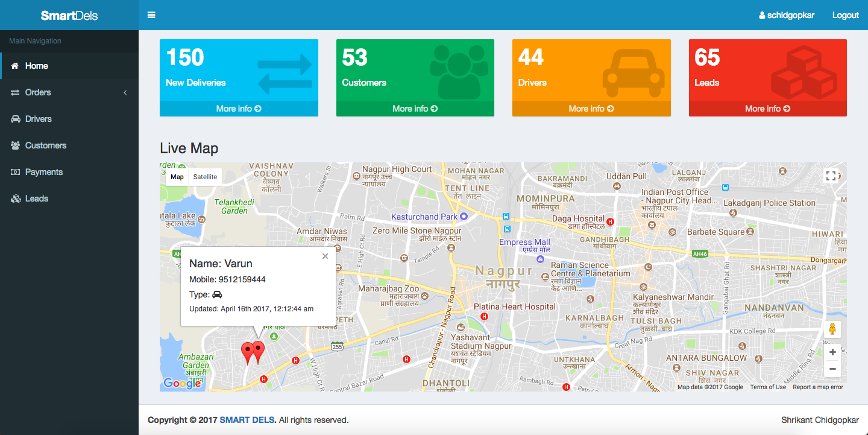Click Shrikant Chidgopkar footer text

pos(820,420)
